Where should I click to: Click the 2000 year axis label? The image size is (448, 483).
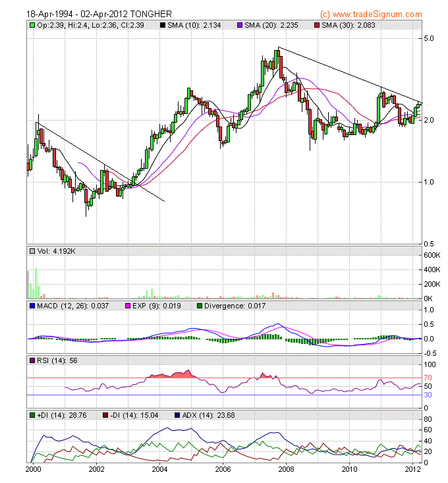33,469
